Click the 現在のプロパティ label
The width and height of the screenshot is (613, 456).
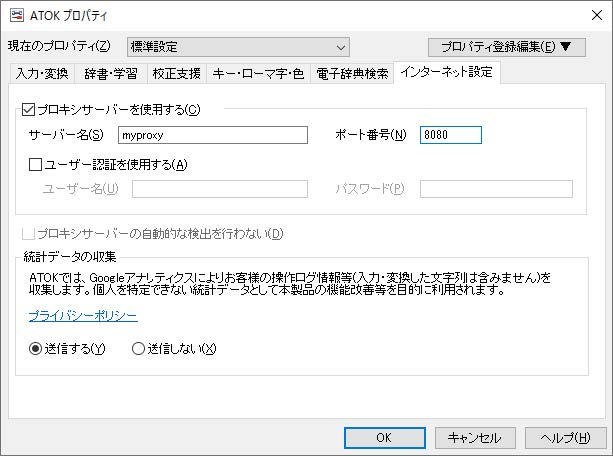[x=59, y=46]
